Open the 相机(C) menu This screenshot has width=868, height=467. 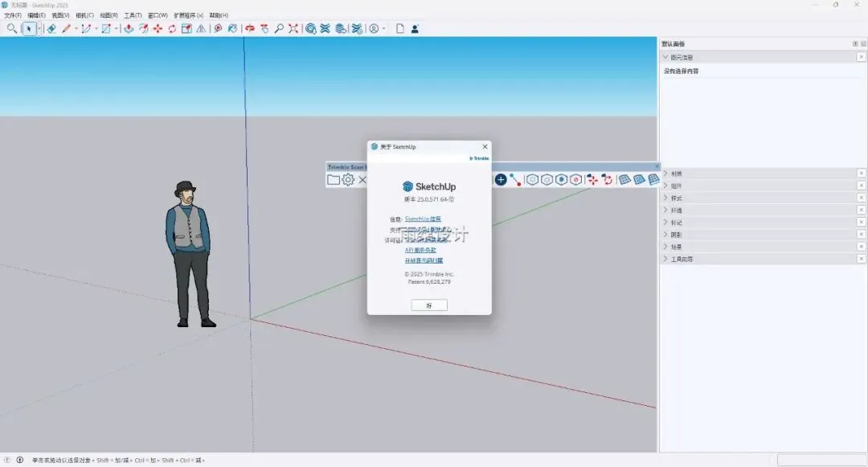click(84, 15)
